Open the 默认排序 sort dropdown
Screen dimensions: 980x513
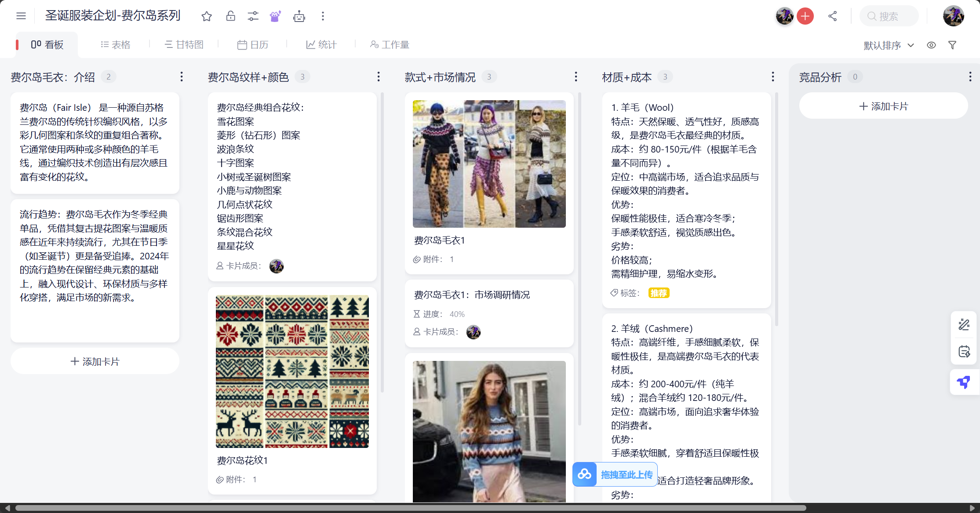pos(888,45)
